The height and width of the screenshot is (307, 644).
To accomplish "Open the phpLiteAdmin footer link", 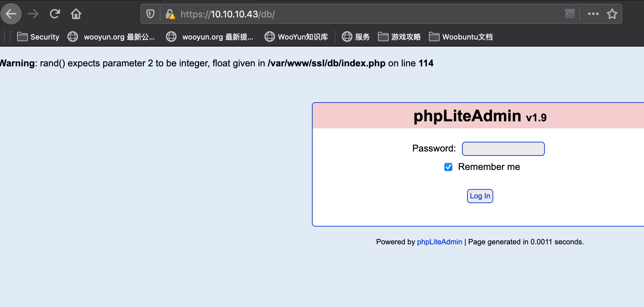I will (439, 242).
